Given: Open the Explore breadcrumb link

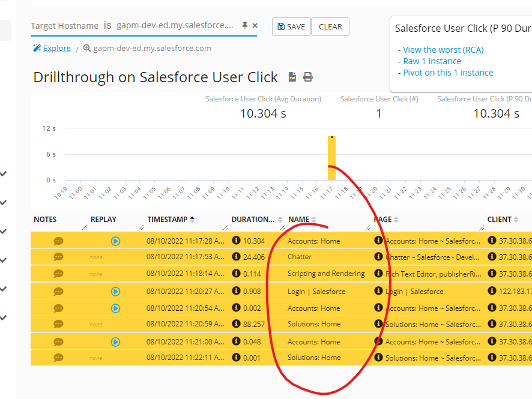Looking at the screenshot, I should pyautogui.click(x=56, y=48).
